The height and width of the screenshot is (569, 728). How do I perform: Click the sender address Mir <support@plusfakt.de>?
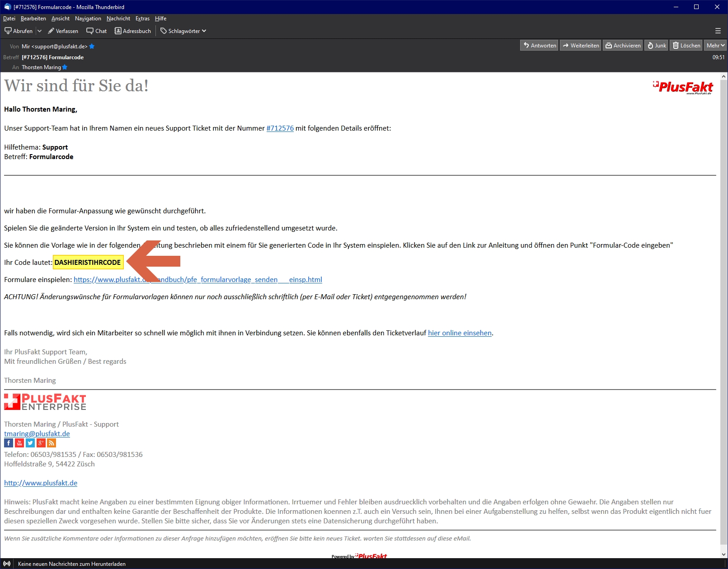[x=55, y=47]
